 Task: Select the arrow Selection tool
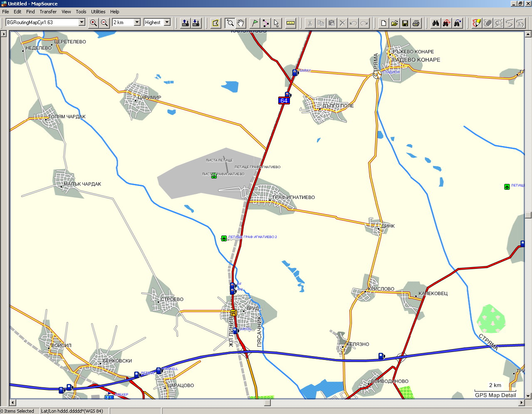tap(276, 23)
